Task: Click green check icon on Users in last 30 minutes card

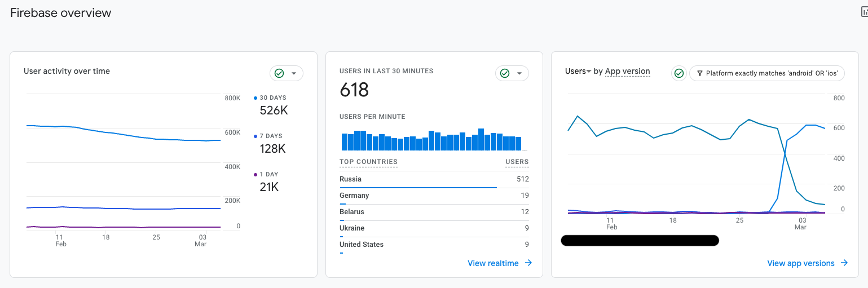Action: [505, 73]
